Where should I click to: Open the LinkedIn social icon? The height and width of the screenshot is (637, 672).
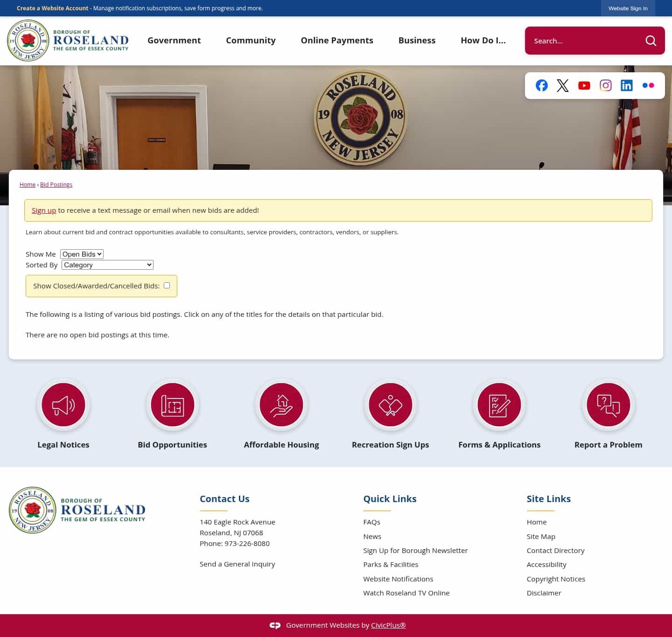627,85
